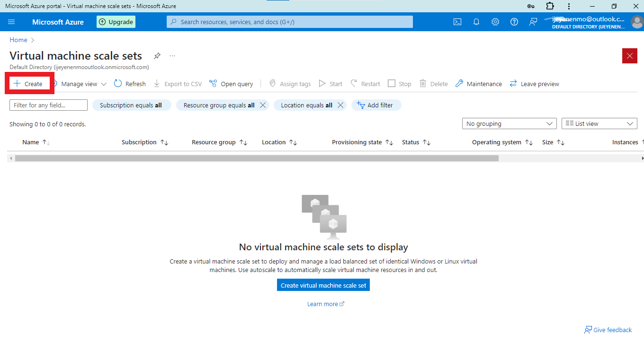Sort by the Size column
644x343 pixels.
(553, 142)
